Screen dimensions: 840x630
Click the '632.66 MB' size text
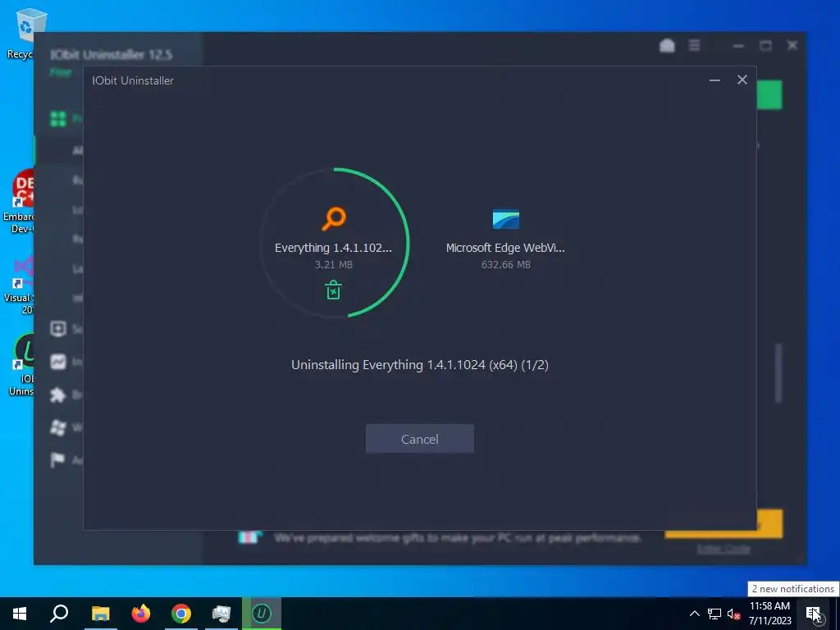[x=505, y=265]
